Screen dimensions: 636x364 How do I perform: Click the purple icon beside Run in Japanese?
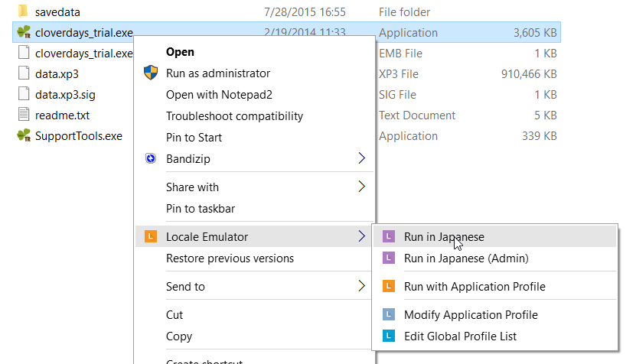pyautogui.click(x=389, y=237)
